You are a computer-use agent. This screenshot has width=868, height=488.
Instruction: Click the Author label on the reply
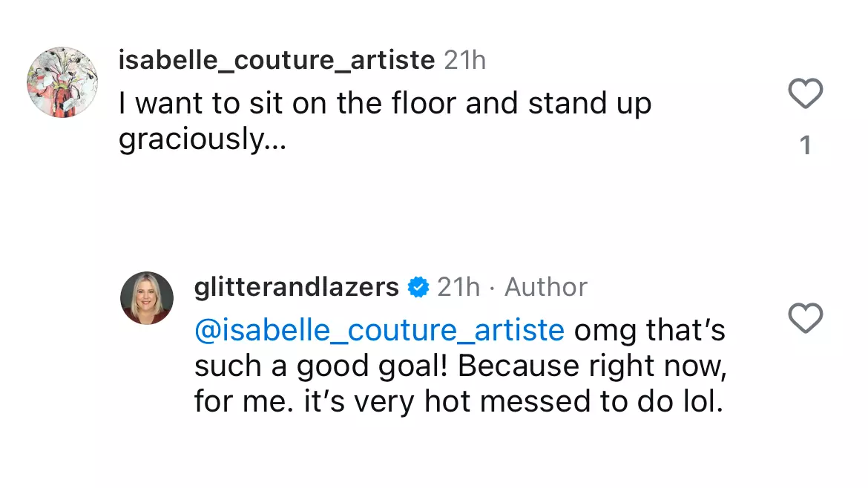(x=546, y=286)
